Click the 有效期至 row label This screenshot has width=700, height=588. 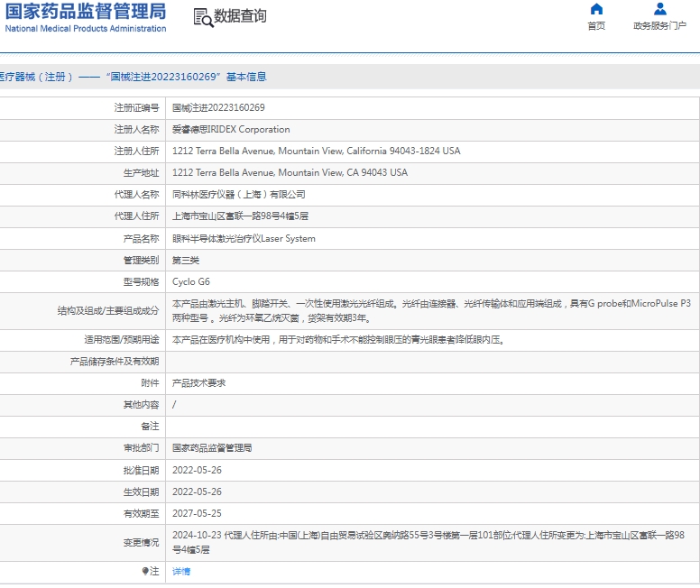pos(141,514)
